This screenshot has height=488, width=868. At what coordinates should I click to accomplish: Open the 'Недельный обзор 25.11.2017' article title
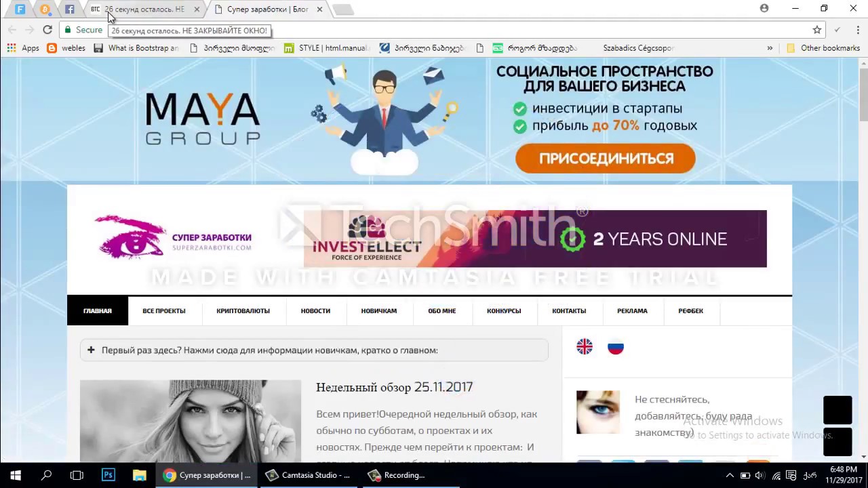coord(395,387)
